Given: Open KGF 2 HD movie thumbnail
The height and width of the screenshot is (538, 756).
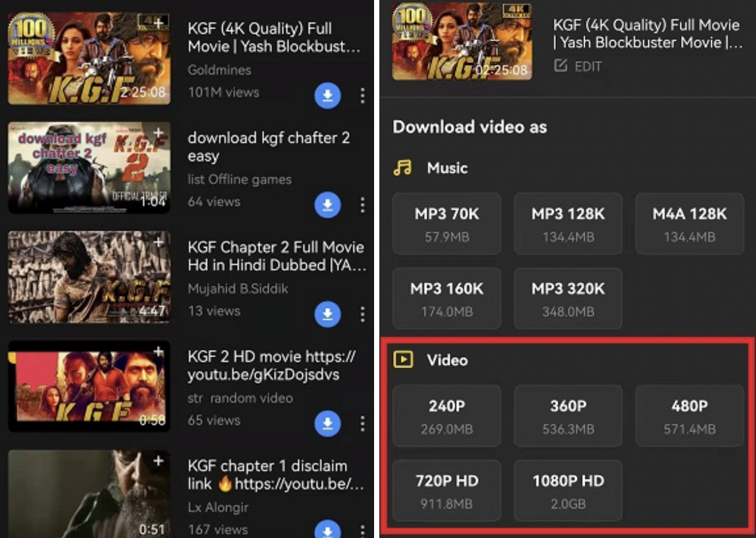Looking at the screenshot, I should (x=89, y=386).
